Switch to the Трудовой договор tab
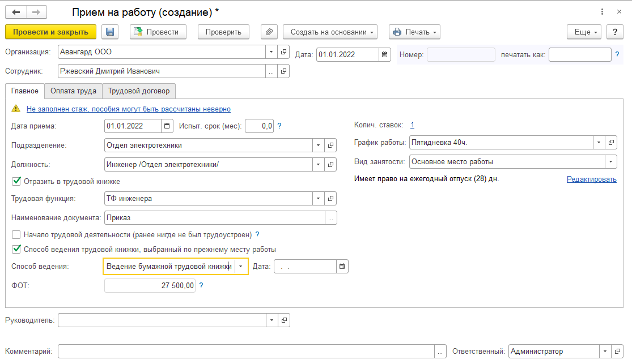 coord(139,91)
